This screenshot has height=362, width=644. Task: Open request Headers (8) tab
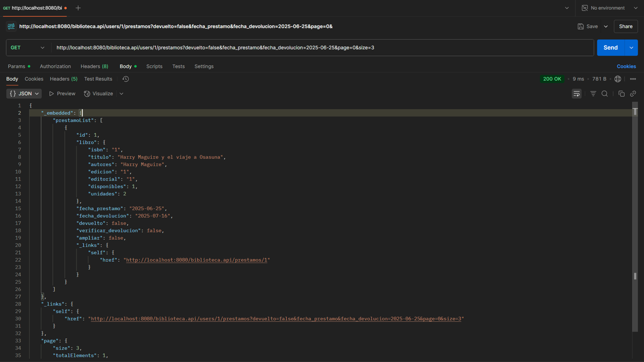pos(94,66)
